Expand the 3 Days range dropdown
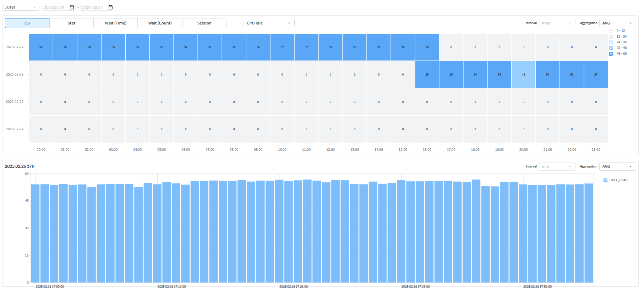The width and height of the screenshot is (644, 292). pos(21,7)
